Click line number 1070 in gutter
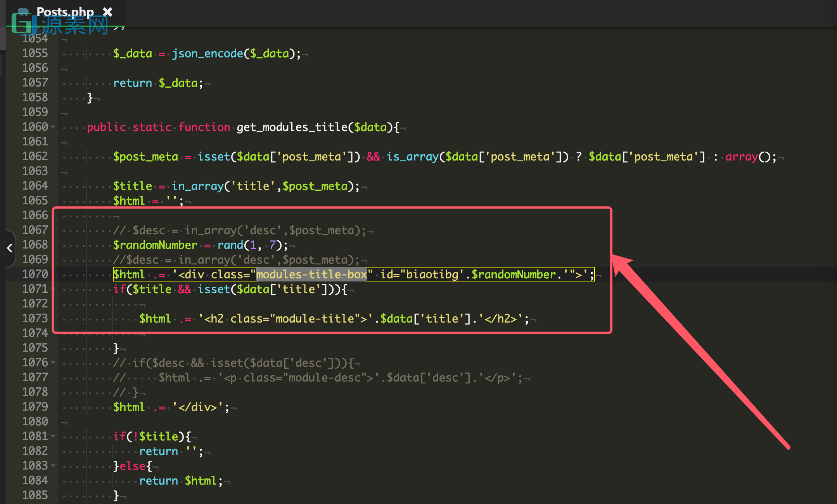Viewport: 837px width, 504px height. pyautogui.click(x=35, y=274)
